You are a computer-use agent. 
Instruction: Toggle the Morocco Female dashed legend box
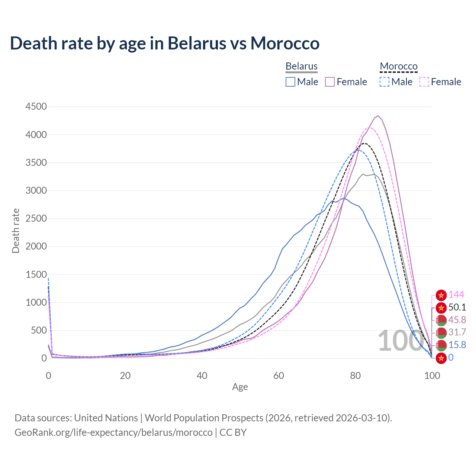coord(424,82)
